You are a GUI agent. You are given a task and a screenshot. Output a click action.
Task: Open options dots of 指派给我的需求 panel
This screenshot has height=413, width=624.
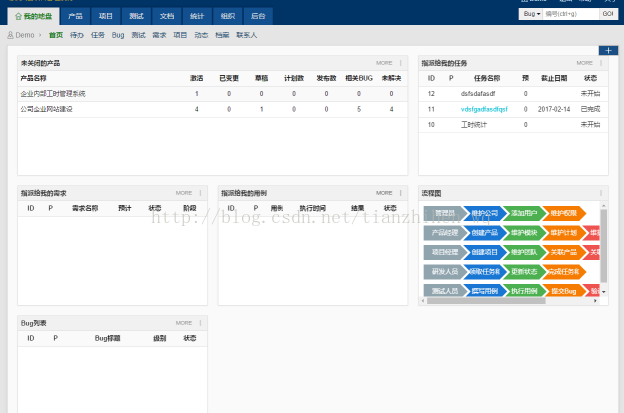[x=201, y=193]
